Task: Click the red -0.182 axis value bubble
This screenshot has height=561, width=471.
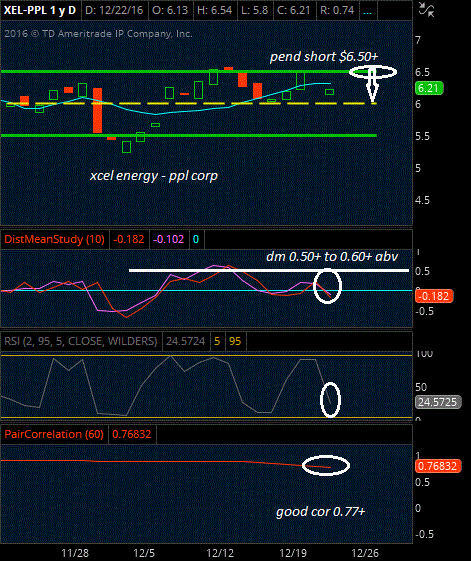Action: [x=434, y=296]
